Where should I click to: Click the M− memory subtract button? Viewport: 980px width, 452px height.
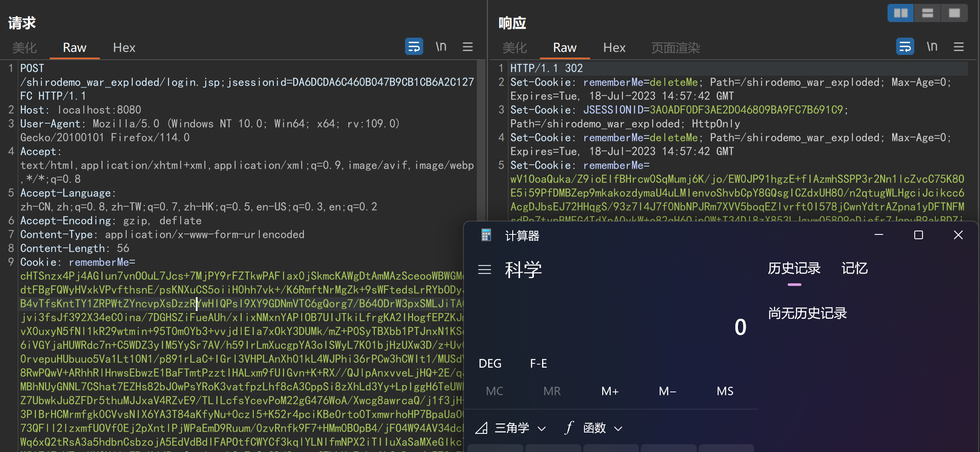[x=667, y=391]
